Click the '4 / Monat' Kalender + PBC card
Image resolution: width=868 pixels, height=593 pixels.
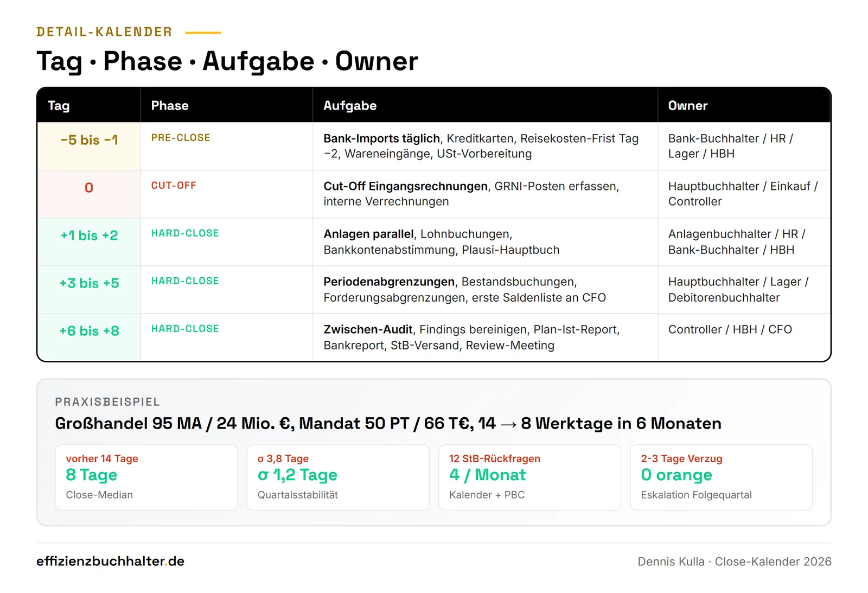point(529,477)
